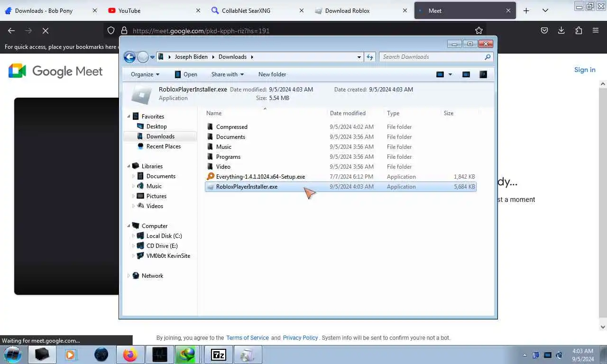Click the Google Meet logo
The height and width of the screenshot is (364, 607).
55,71
